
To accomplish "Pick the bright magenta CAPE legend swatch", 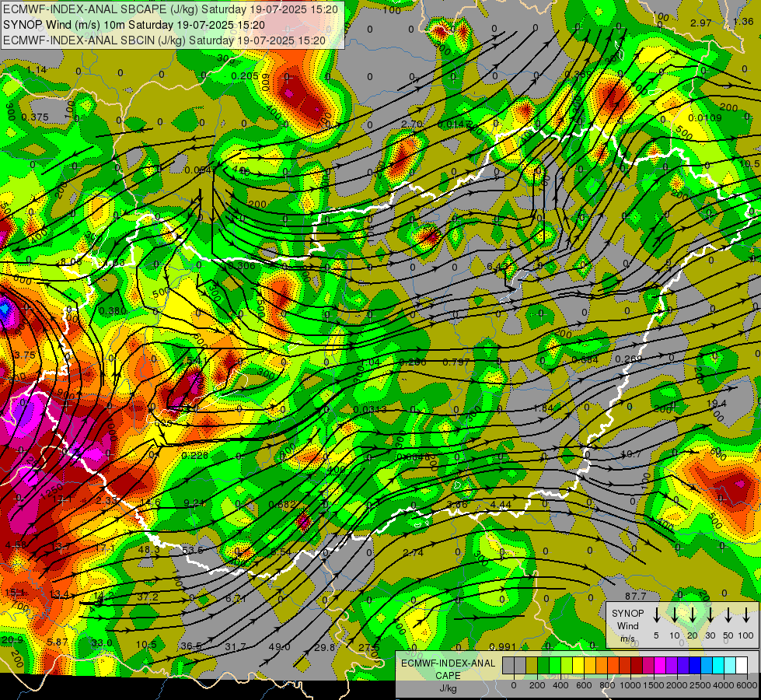I will click(660, 666).
